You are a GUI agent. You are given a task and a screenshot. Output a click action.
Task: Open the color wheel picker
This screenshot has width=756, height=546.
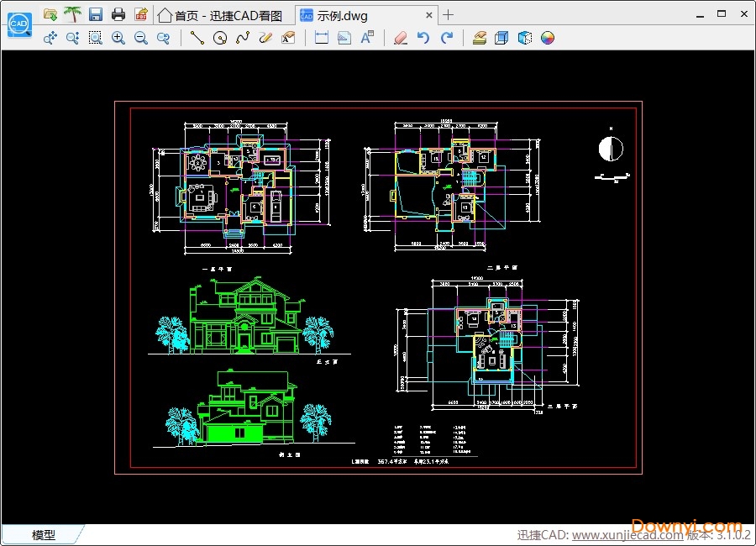click(x=548, y=38)
